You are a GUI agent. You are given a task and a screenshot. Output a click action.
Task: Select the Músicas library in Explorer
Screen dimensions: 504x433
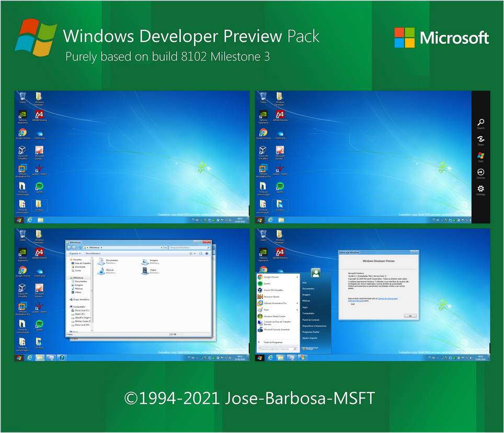pos(109,270)
